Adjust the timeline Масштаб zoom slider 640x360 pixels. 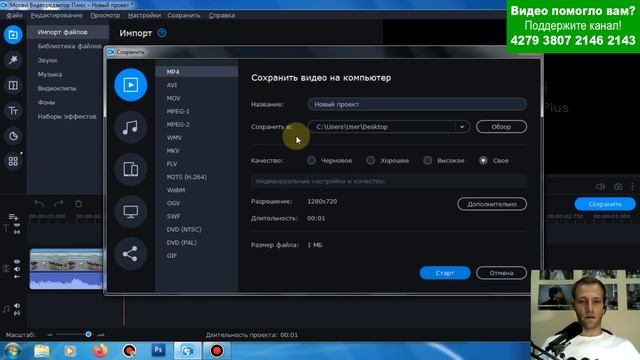coord(88,335)
